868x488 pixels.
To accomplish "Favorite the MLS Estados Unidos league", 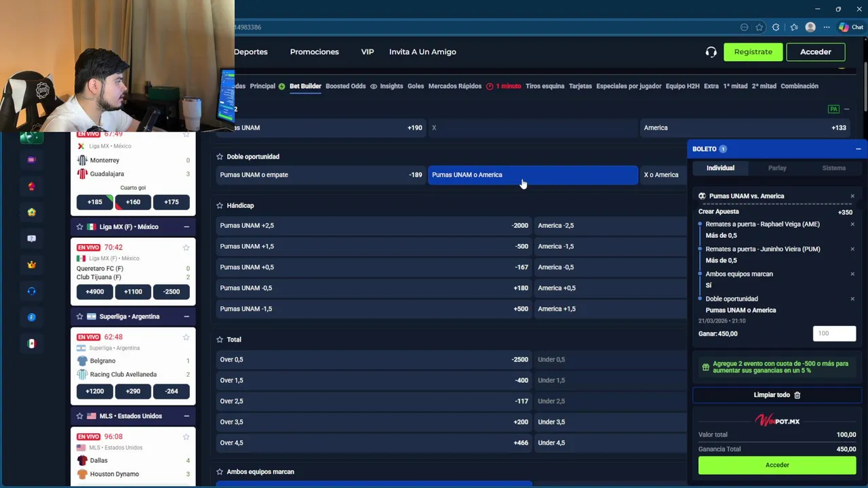I will tap(79, 416).
